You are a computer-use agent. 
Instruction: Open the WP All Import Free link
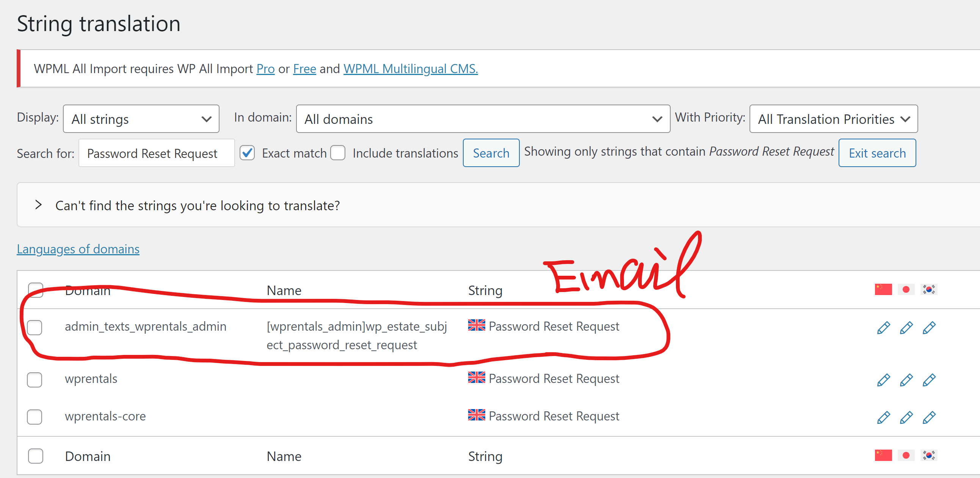pos(304,69)
